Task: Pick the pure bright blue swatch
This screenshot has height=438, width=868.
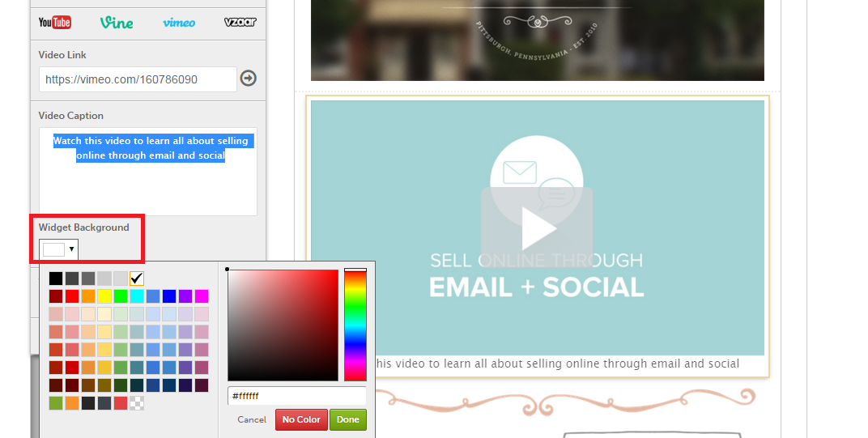Action: point(169,296)
